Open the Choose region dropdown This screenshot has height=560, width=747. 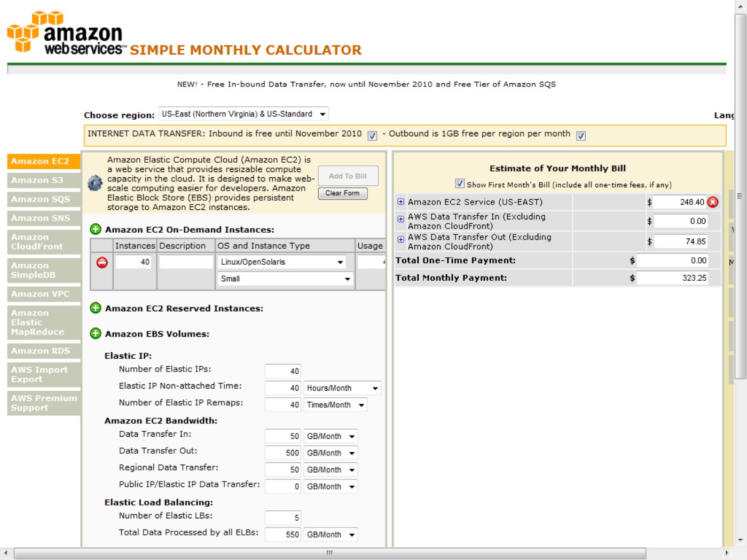pyautogui.click(x=243, y=114)
